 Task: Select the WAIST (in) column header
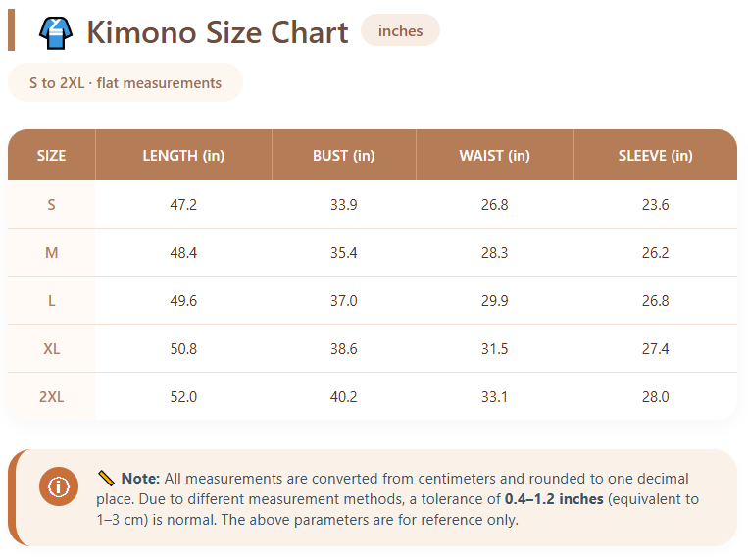click(x=494, y=156)
